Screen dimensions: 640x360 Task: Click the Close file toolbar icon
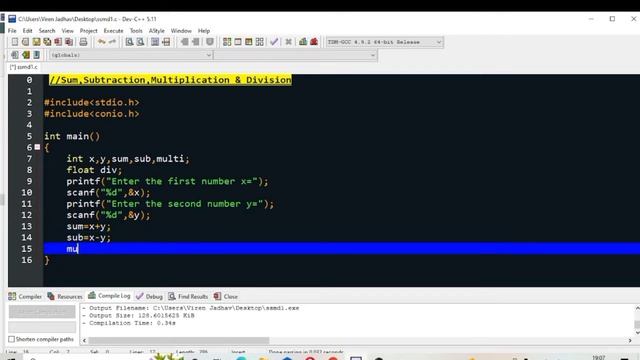pyautogui.click(x=58, y=42)
